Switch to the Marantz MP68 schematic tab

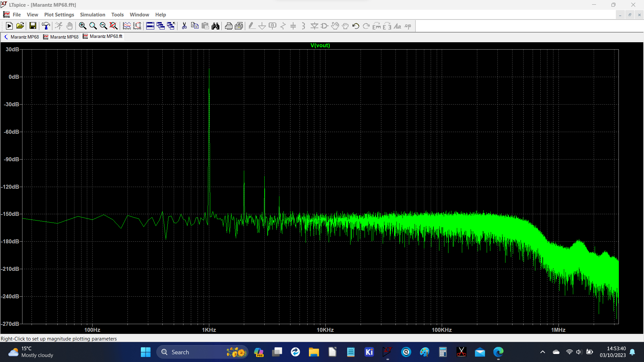(21, 37)
